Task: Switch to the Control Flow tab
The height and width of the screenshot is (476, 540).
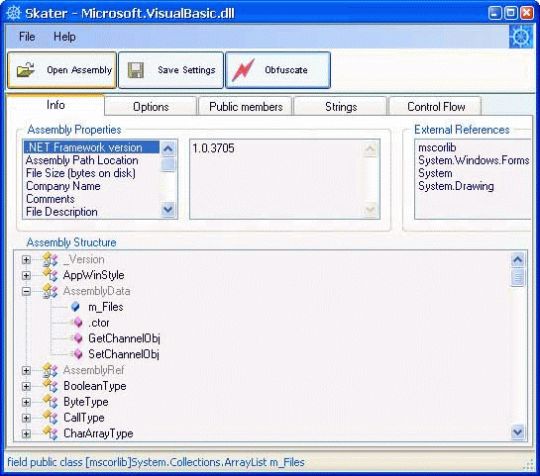Action: point(436,106)
